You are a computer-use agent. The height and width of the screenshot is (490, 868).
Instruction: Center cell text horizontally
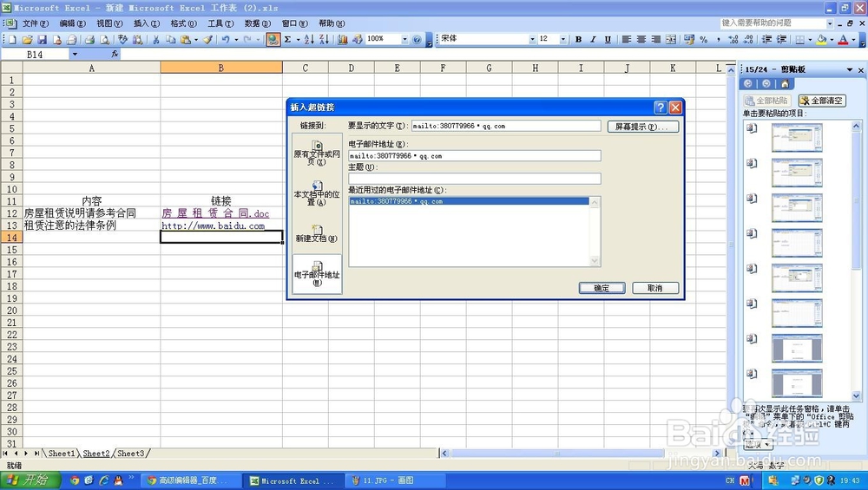pyautogui.click(x=641, y=39)
